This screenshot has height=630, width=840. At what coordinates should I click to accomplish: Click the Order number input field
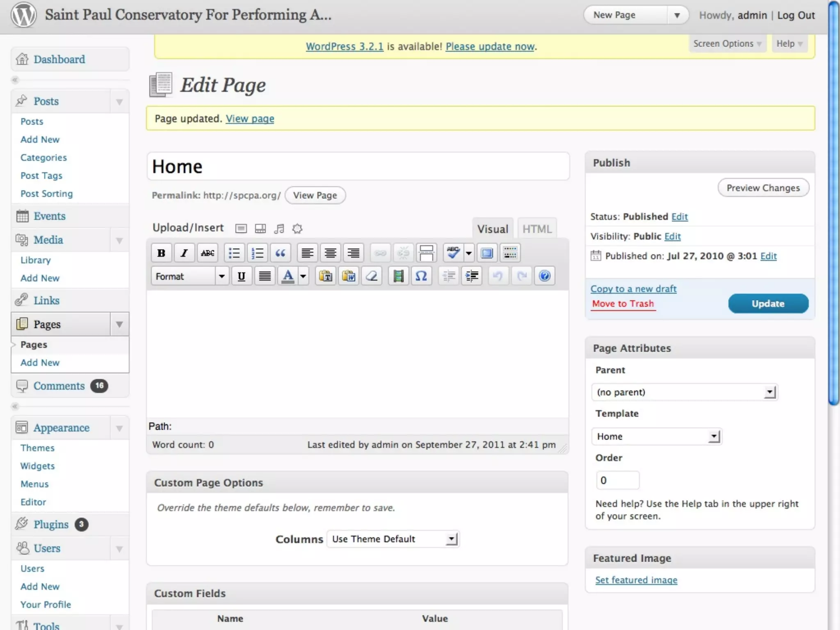click(617, 480)
